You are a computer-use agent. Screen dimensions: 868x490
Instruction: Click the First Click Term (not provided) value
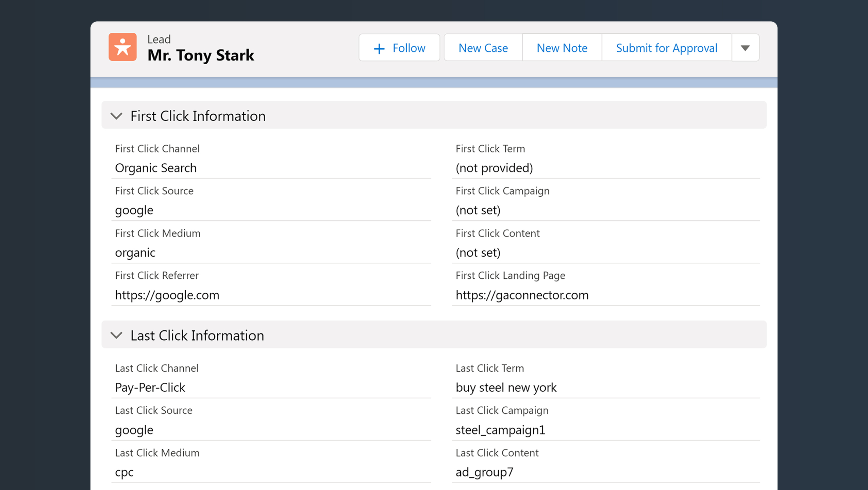tap(494, 168)
